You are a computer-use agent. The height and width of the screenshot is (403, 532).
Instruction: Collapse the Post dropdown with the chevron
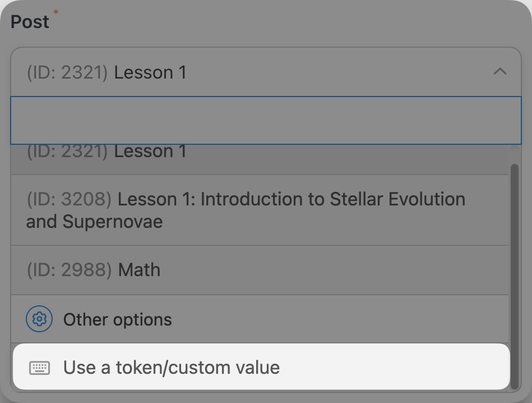pyautogui.click(x=500, y=72)
